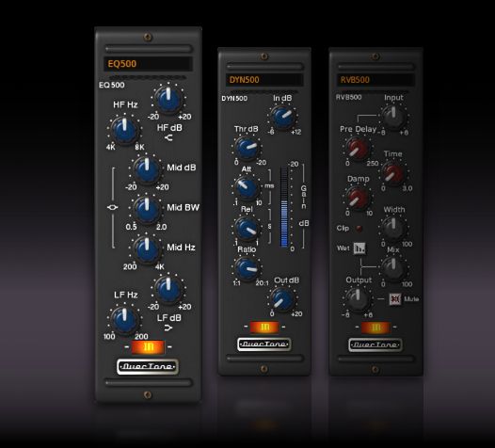Toggle the Wet button on RVB500
The image size is (495, 448).
(359, 248)
